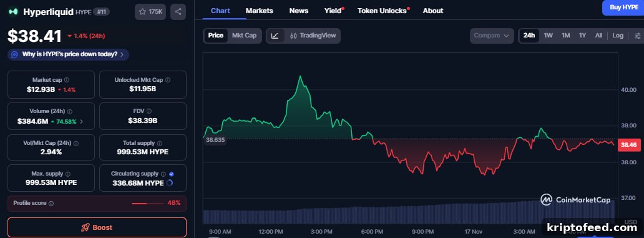Click the #11 rank badge
Viewport: 644px width, 238px height.
coord(102,12)
